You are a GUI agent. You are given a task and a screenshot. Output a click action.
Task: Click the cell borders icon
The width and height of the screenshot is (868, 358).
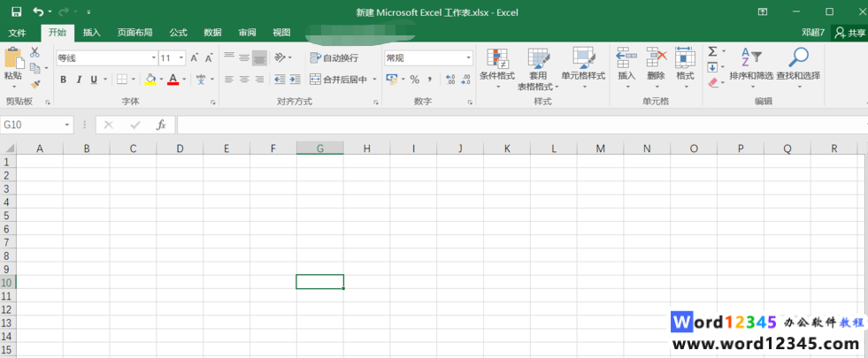pos(122,80)
